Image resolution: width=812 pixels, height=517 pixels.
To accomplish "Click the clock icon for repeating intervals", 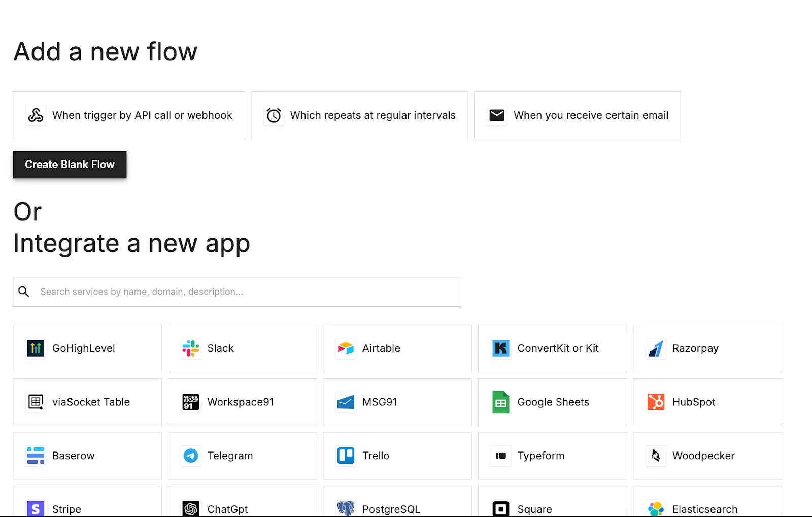I will tap(274, 115).
